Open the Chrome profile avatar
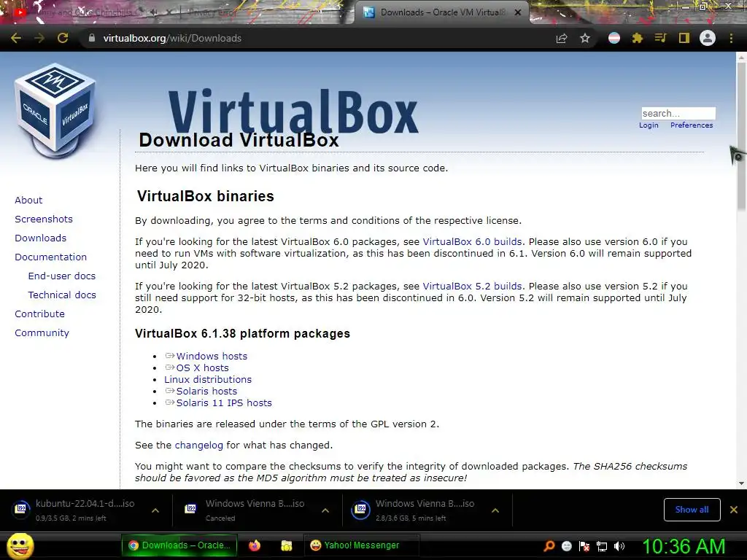This screenshot has height=560, width=747. pyautogui.click(x=708, y=38)
